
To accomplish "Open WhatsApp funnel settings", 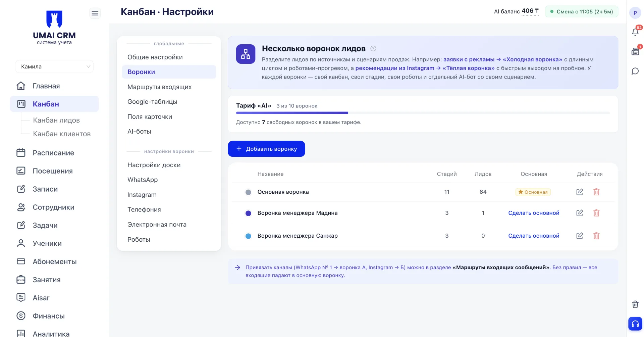I will 169,180.
